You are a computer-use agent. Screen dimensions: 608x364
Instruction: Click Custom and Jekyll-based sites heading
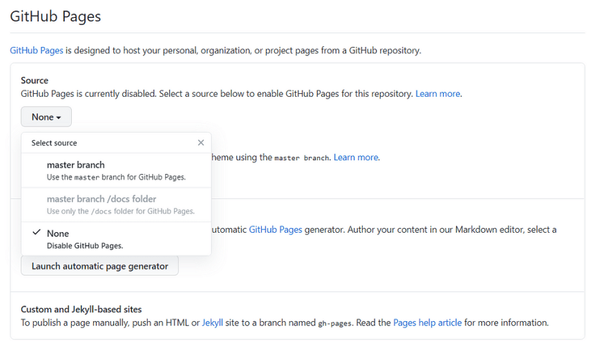click(x=81, y=309)
